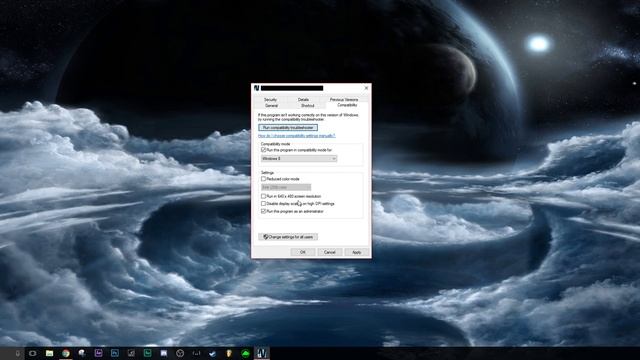Confirm with the OK button

tap(303, 252)
